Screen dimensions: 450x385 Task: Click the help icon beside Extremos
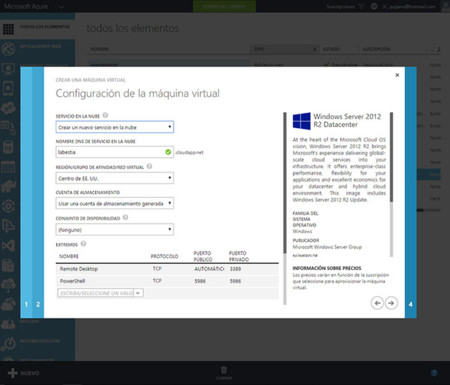point(83,244)
